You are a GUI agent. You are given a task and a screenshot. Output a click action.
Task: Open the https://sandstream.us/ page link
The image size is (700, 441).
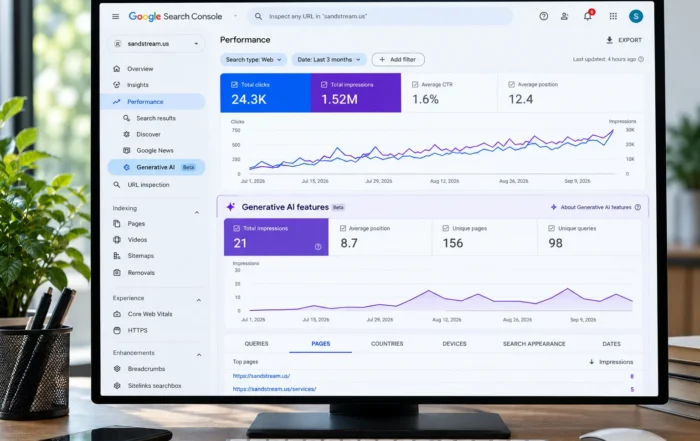(x=261, y=376)
